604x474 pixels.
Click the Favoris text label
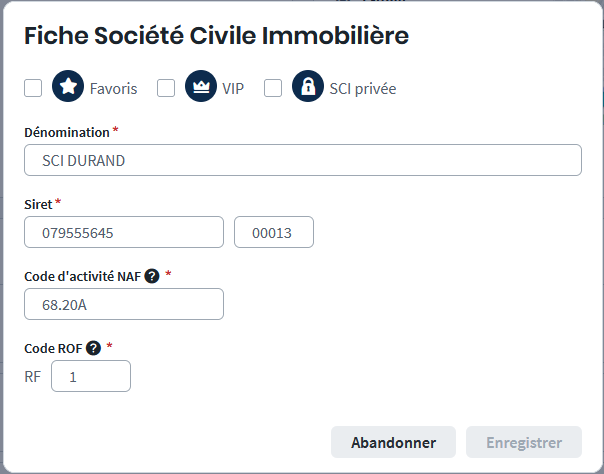113,88
